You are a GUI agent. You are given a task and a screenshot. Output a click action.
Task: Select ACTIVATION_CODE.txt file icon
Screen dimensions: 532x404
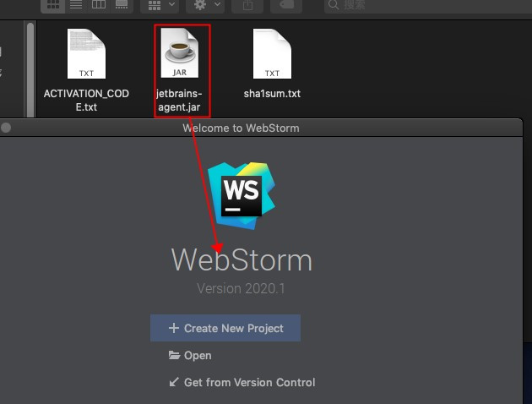tap(86, 53)
